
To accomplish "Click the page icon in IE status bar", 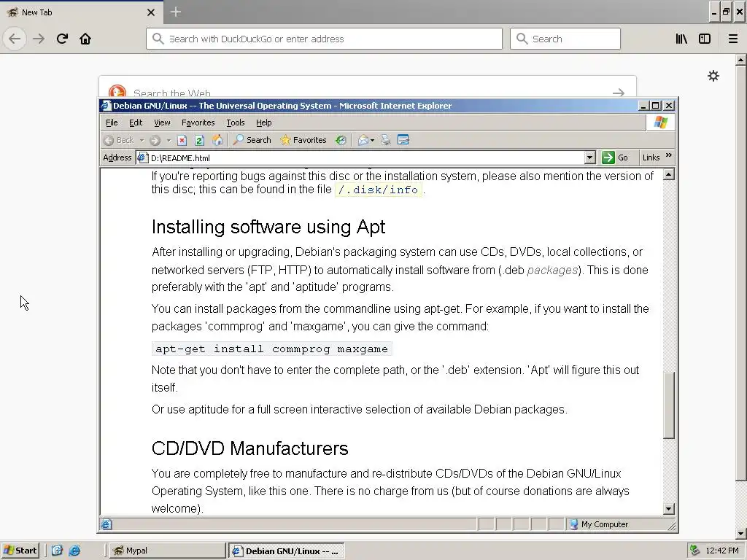I will click(107, 524).
